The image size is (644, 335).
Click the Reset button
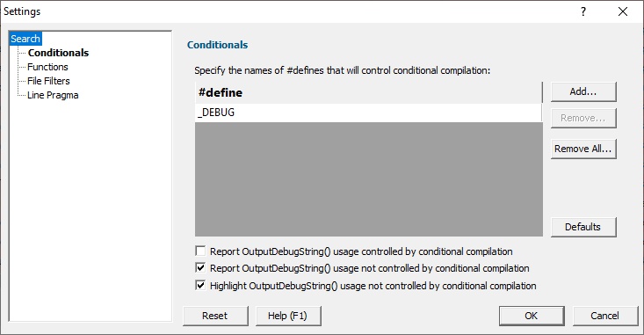[x=215, y=316]
